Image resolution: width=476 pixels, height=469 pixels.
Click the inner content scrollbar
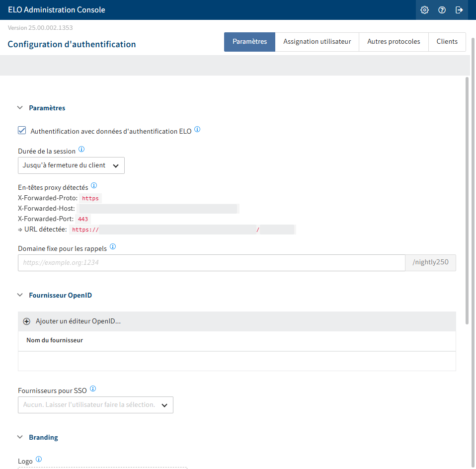coord(467,201)
